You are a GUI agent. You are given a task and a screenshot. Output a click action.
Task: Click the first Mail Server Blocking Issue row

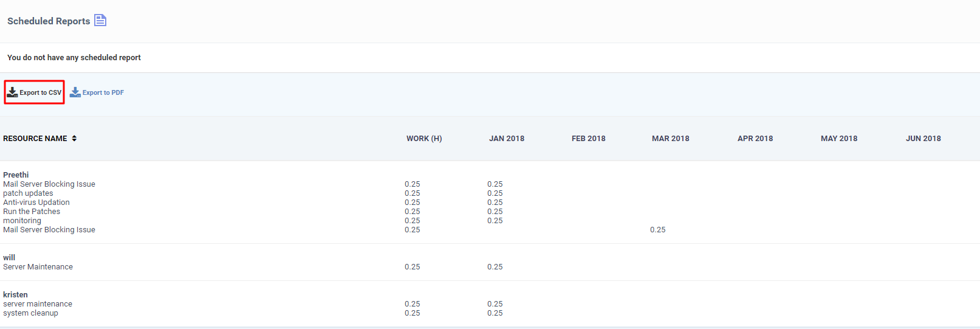click(49, 184)
